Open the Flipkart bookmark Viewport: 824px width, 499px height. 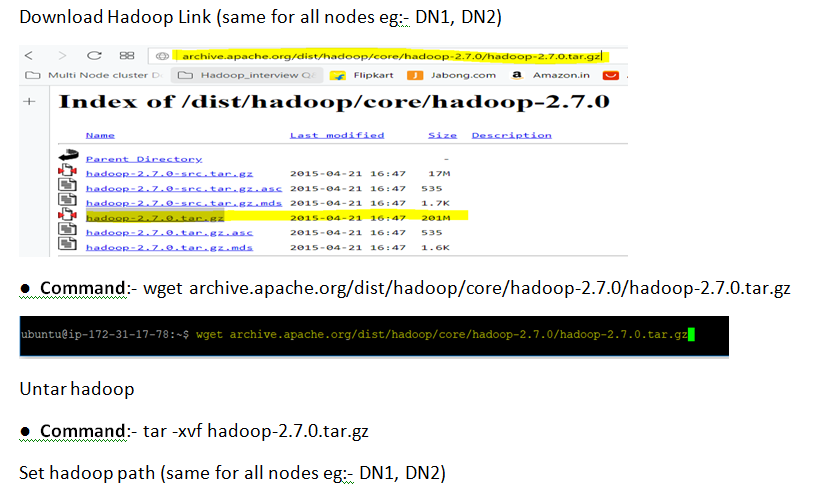click(x=362, y=75)
